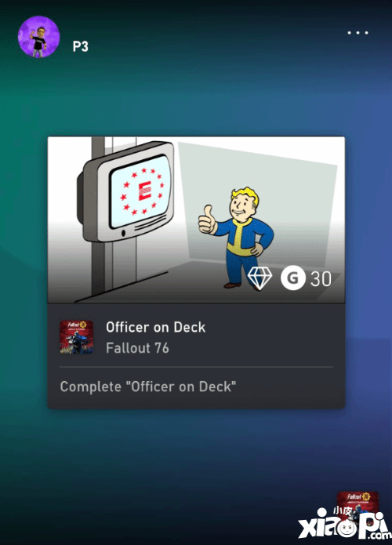Screen dimensions: 392x545
Task: Open the three-dots more options menu
Action: [x=358, y=33]
